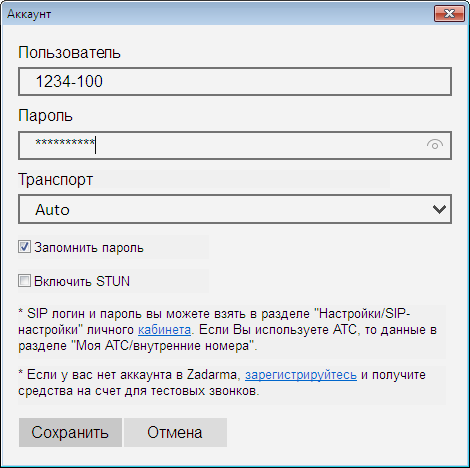Image resolution: width=470 pixels, height=468 pixels.
Task: Follow the зарегистрируйтесь registration link
Action: [301, 375]
